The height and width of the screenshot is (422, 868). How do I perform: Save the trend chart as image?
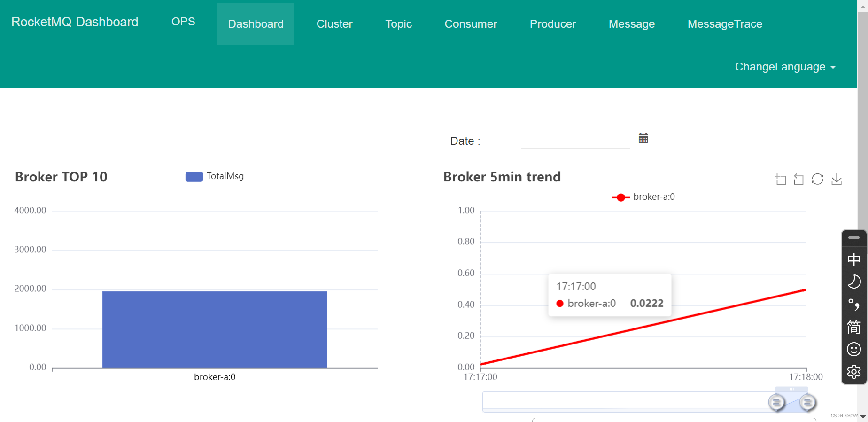837,179
